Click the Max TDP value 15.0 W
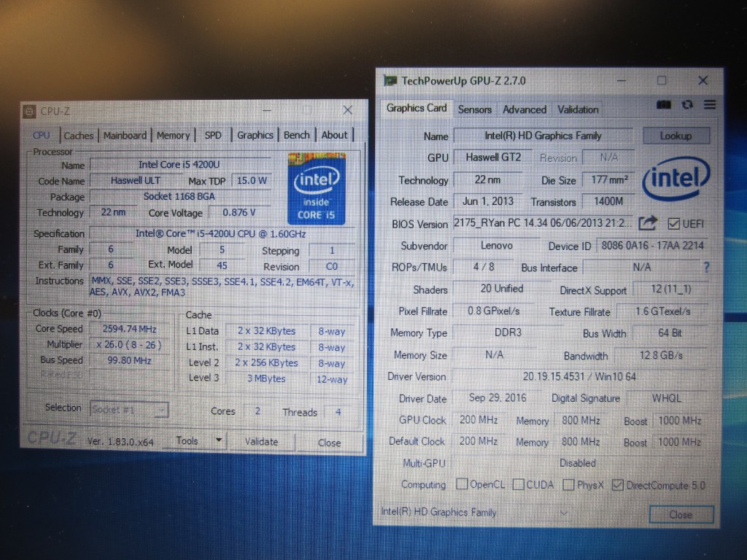747x560 pixels. pos(252,181)
